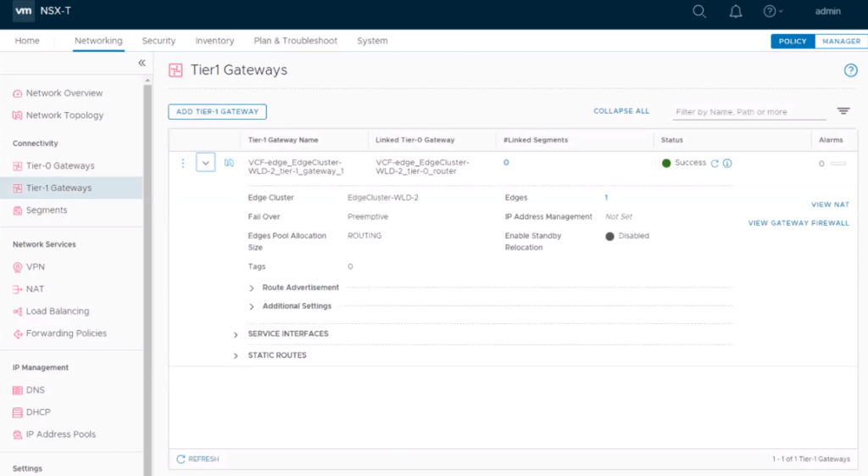Expand the Static Routes section

236,356
